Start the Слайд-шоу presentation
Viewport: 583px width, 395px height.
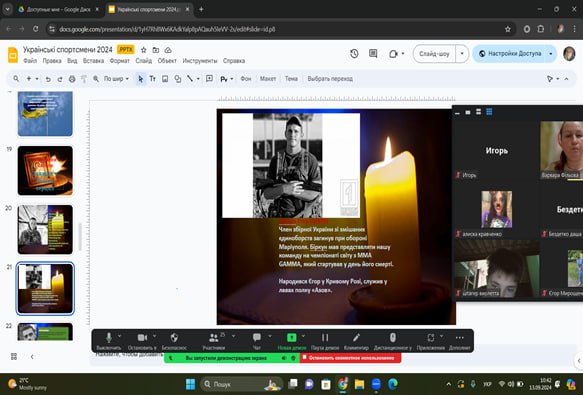click(x=434, y=54)
